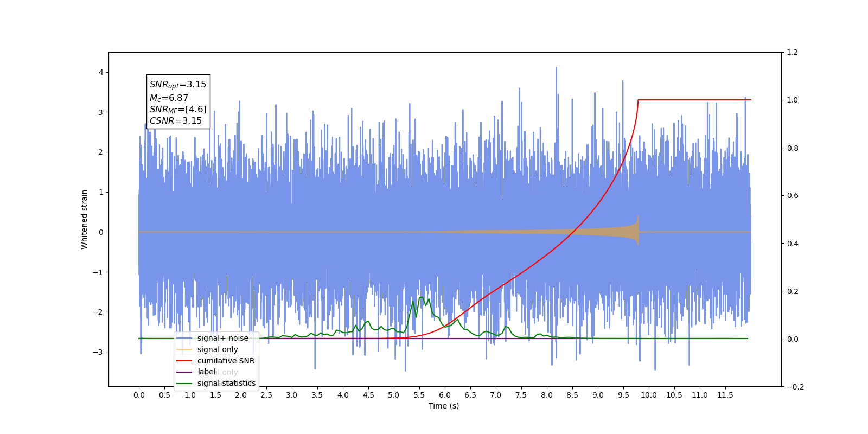Click the green signal statistics peak near 5.5 s

421,298
